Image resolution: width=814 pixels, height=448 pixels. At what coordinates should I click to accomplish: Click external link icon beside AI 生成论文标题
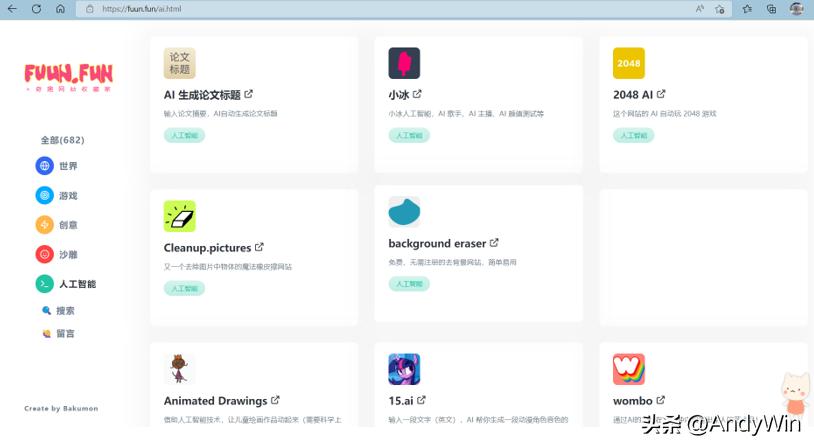coord(249,94)
